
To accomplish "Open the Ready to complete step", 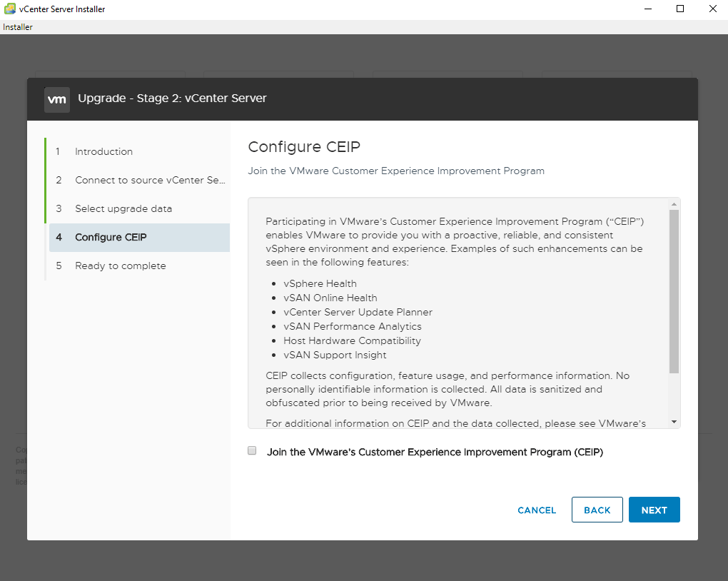I will [x=120, y=266].
